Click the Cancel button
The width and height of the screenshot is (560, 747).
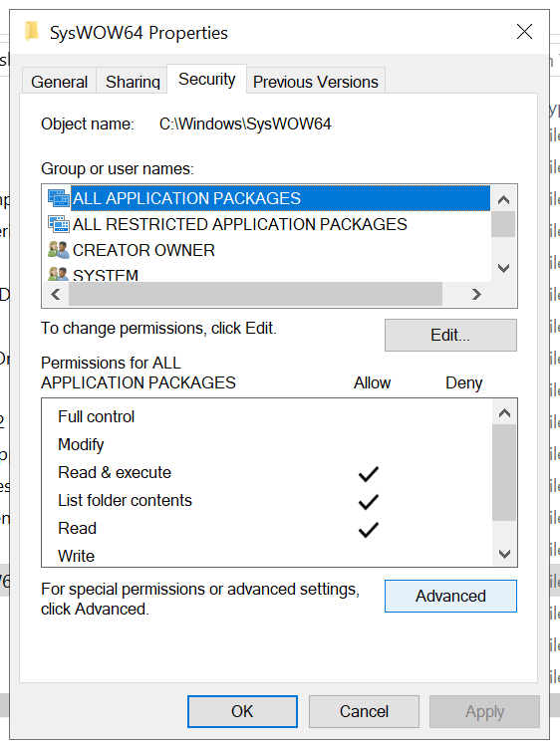click(x=364, y=711)
